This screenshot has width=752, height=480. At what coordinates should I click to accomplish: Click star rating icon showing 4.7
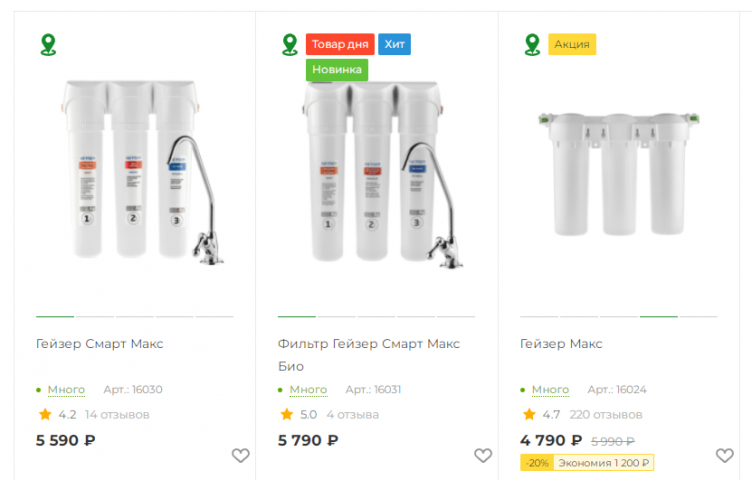tap(529, 414)
